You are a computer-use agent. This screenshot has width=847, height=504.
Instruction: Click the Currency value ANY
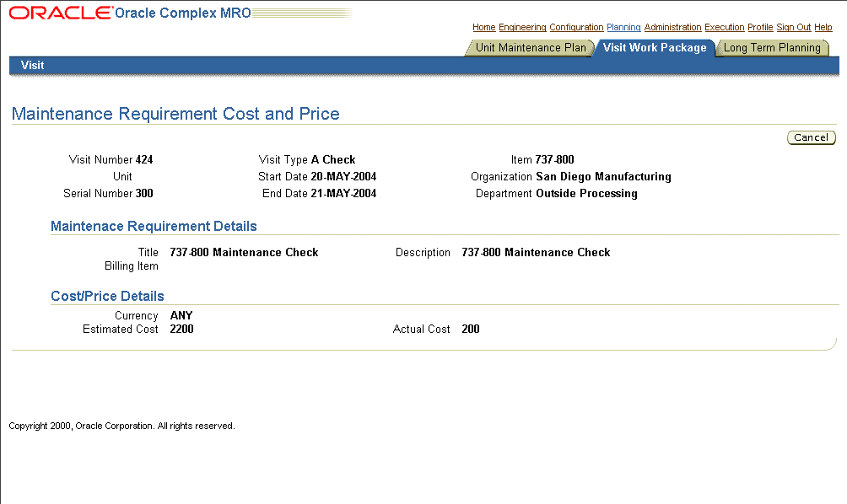pos(181,316)
